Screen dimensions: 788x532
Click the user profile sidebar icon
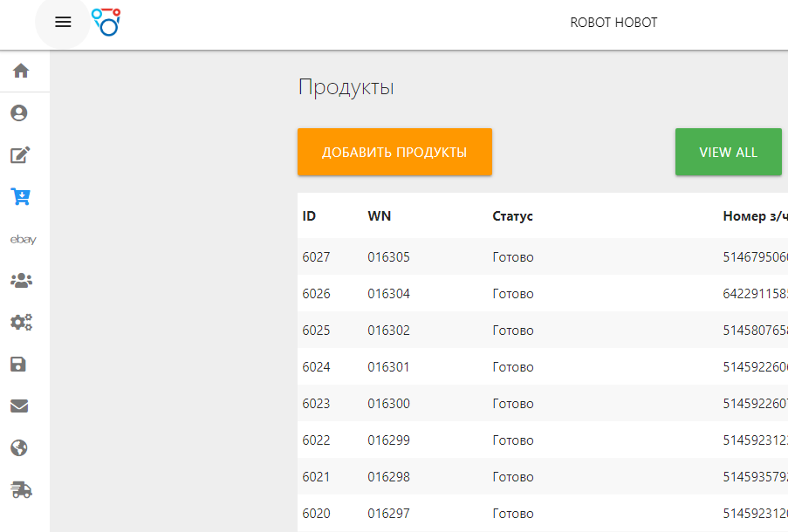(20, 113)
